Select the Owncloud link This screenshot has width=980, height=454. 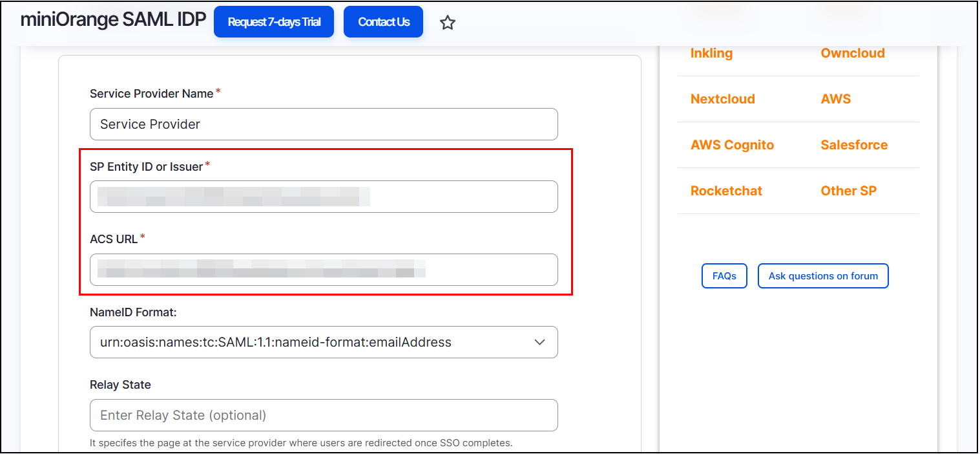[x=853, y=54]
